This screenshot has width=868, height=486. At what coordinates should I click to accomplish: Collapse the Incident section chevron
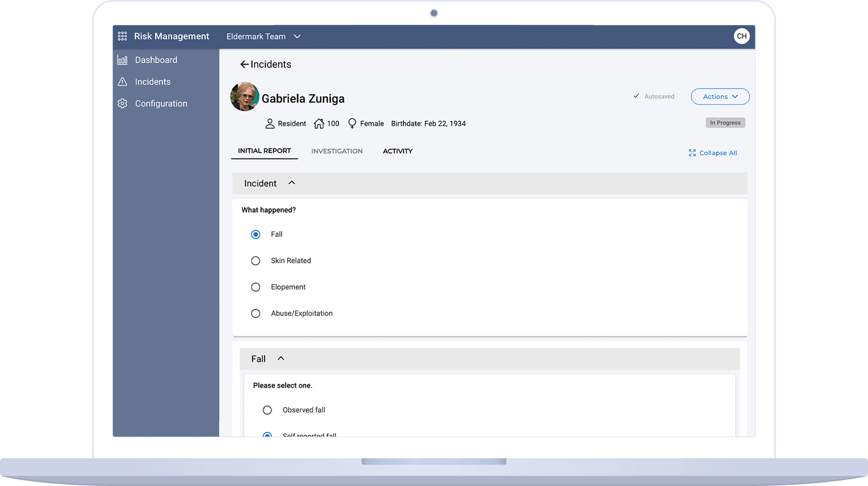[x=292, y=183]
